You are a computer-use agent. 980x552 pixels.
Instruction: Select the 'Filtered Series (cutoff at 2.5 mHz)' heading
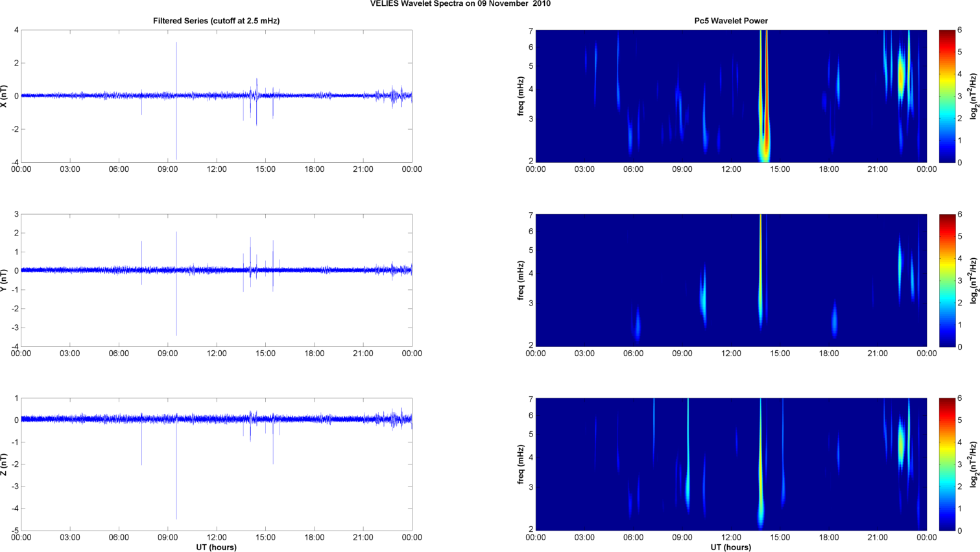tap(216, 21)
